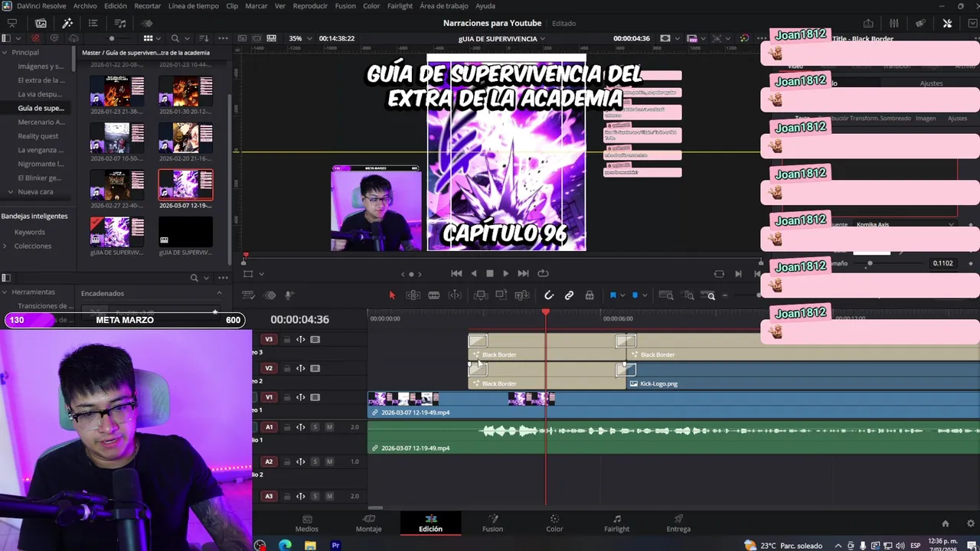
Task: Solo the A3 audio track
Action: (x=315, y=496)
